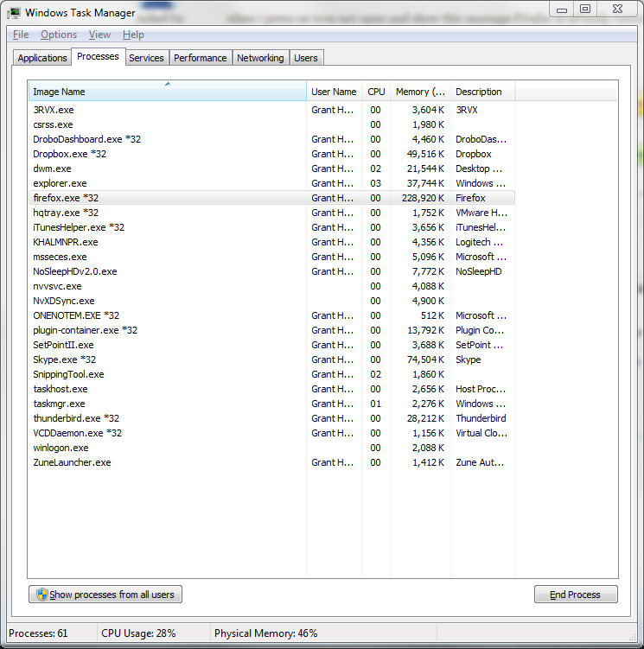Select the SnippingTool.exe process
This screenshot has height=649, width=644.
[x=271, y=374]
